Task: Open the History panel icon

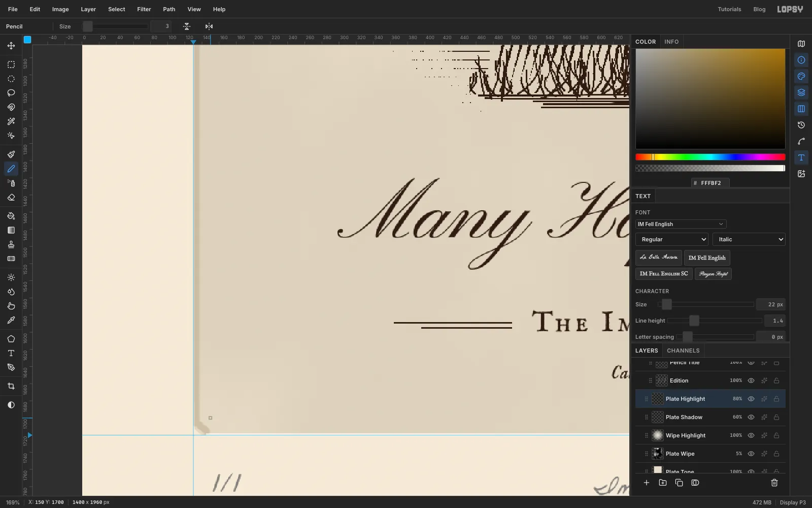Action: tap(801, 125)
